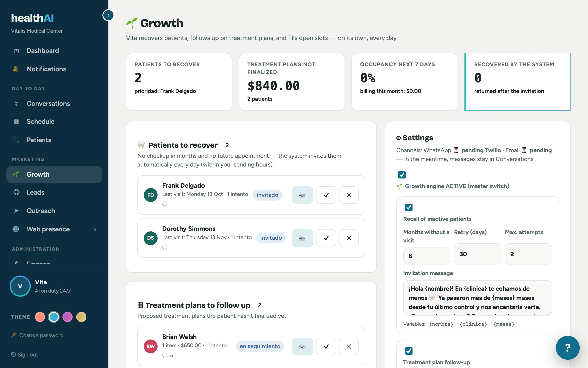Click Frank Delgado's chat bubble icon

tap(165, 204)
